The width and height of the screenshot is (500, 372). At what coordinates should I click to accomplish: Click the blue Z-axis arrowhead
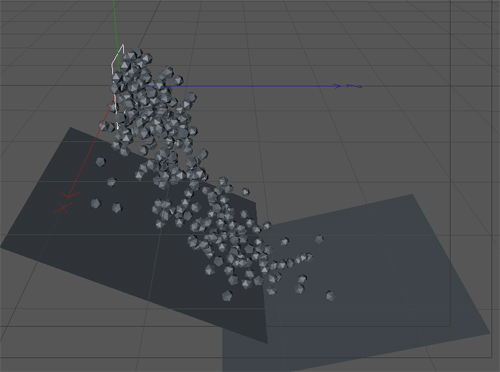(x=338, y=86)
